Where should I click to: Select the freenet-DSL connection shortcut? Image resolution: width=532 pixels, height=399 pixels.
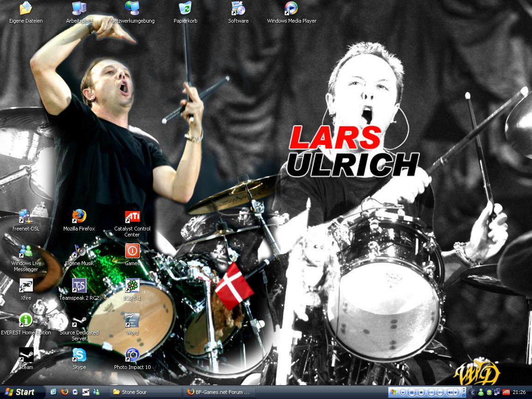point(26,220)
